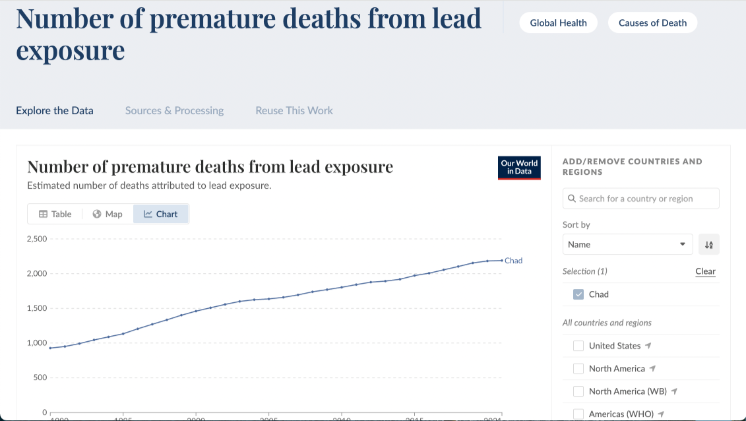This screenshot has width=746, height=421.
Task: Tick the North America (WB) checkbox
Action: pyautogui.click(x=578, y=391)
